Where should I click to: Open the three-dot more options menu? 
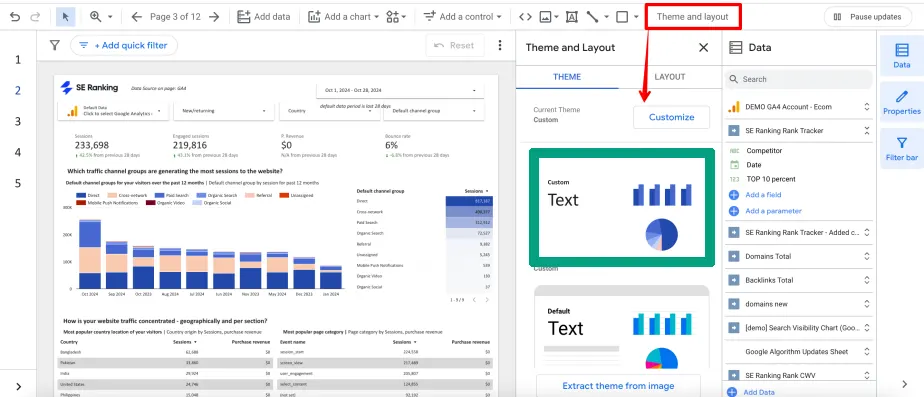pos(500,45)
